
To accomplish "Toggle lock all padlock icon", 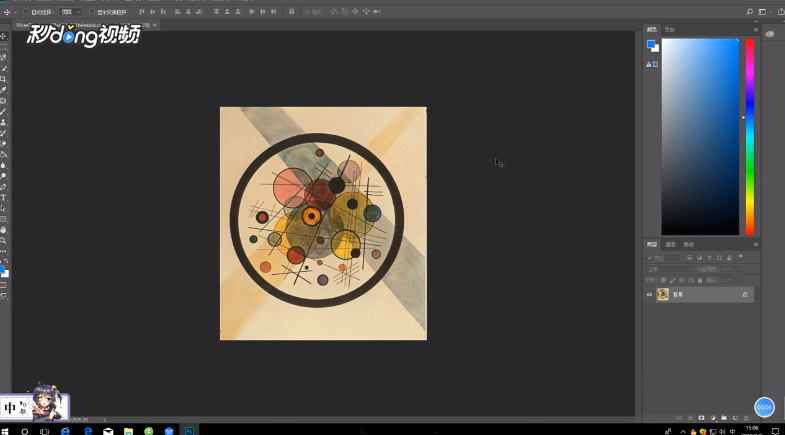I will click(x=700, y=280).
